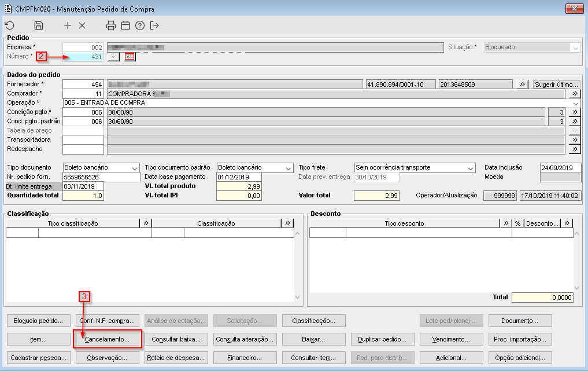Click the arrow button on Transportadora row

[x=575, y=139]
